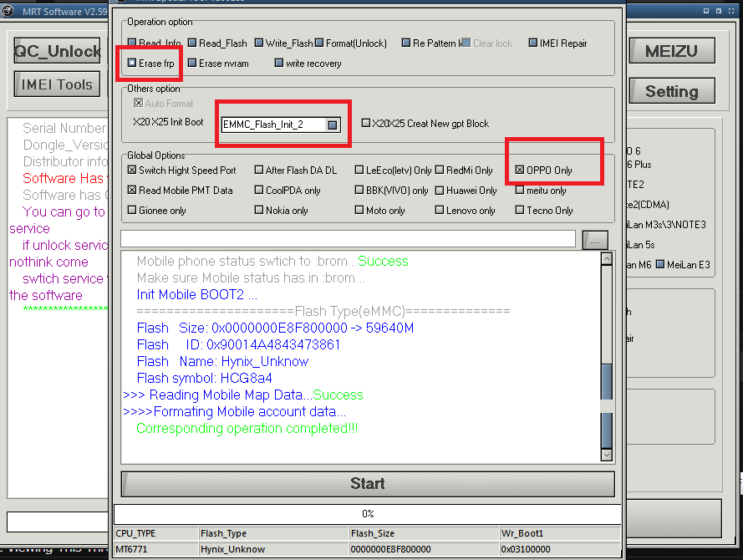Click the Wr_Boot1 column header
The image size is (743, 560).
point(561,533)
